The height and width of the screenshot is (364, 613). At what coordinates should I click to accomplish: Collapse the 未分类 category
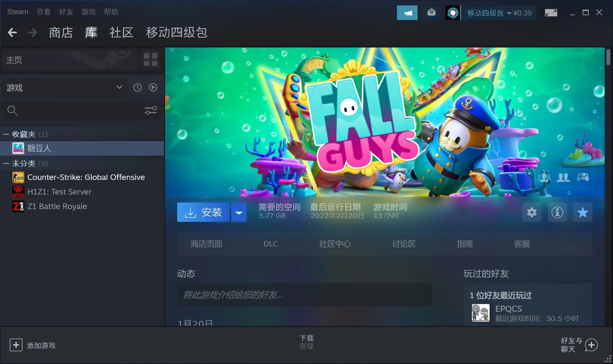[x=6, y=163]
